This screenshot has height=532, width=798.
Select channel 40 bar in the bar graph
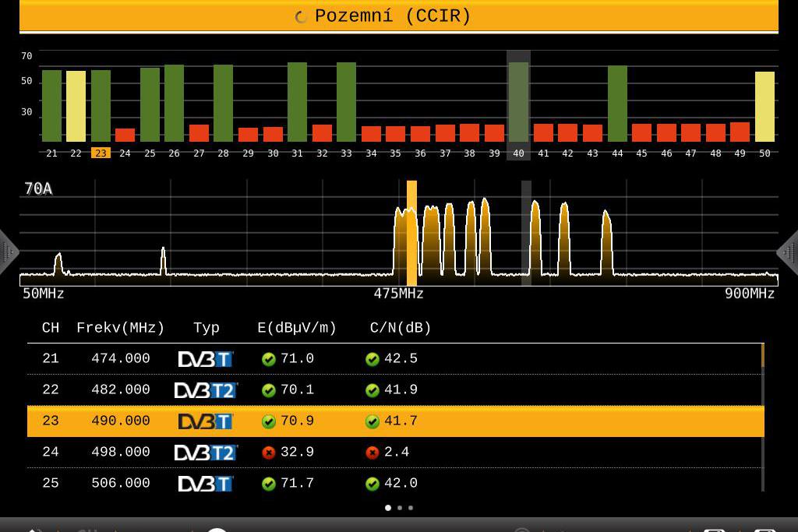(x=518, y=101)
